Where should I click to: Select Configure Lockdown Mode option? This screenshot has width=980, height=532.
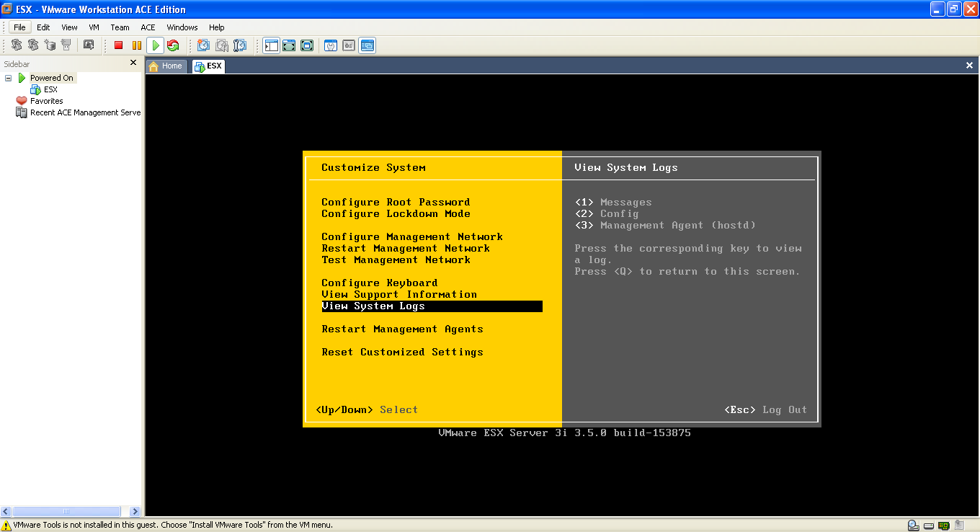(x=396, y=213)
